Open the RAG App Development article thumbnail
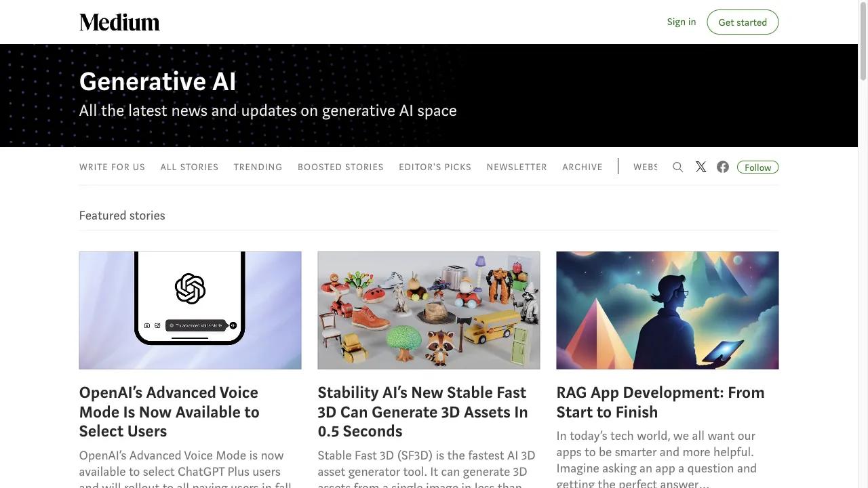 pyautogui.click(x=667, y=310)
